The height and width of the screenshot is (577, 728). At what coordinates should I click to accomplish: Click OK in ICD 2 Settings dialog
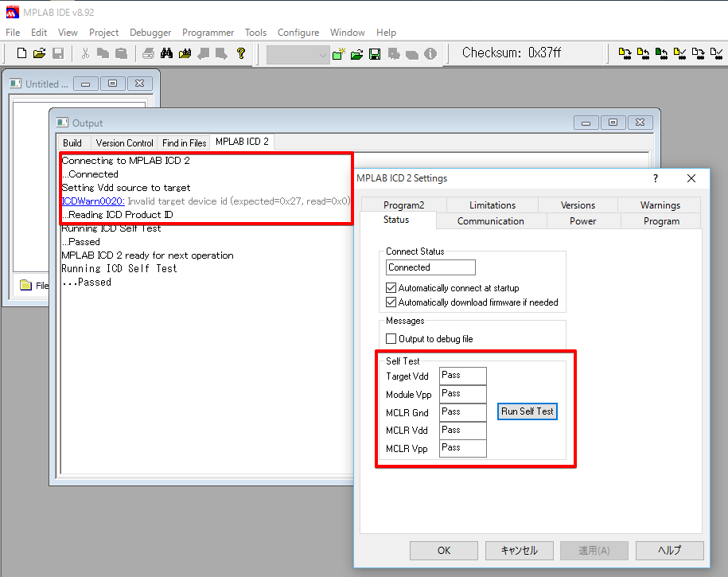point(444,551)
